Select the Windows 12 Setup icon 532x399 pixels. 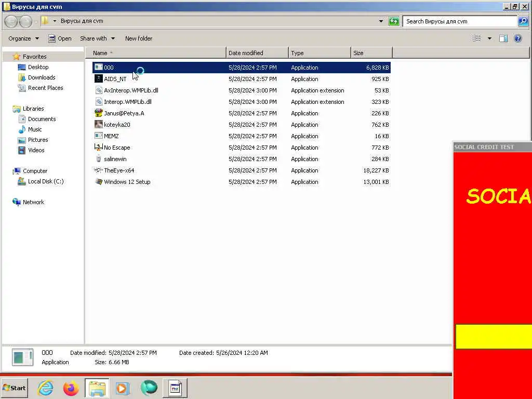pyautogui.click(x=98, y=181)
